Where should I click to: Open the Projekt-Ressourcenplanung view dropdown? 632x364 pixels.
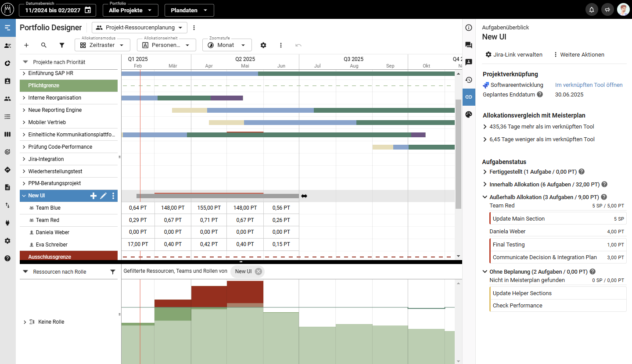[140, 28]
